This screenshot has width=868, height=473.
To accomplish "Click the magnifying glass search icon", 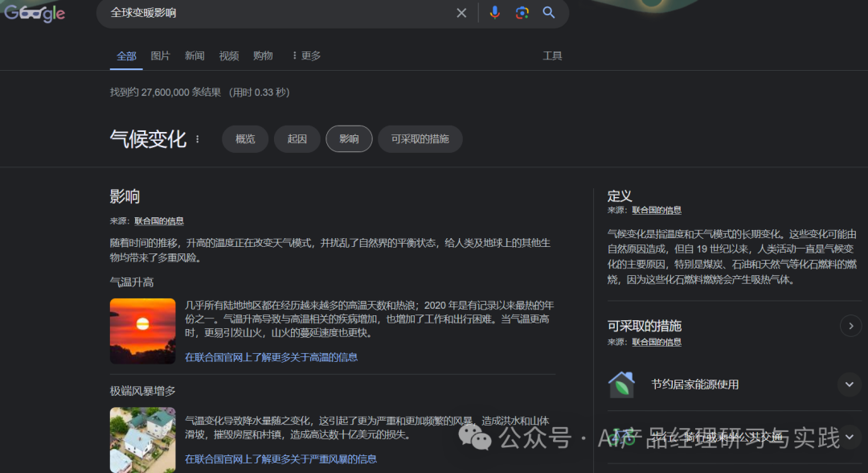I will click(x=549, y=13).
